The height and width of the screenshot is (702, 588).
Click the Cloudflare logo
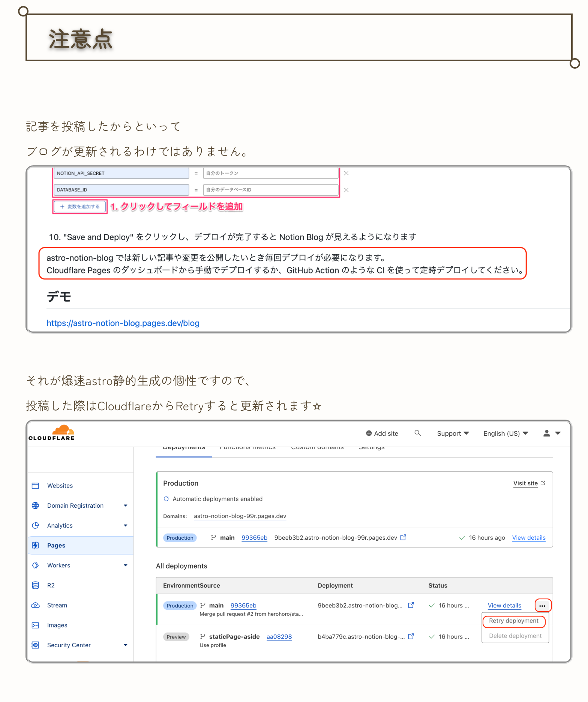pos(52,433)
